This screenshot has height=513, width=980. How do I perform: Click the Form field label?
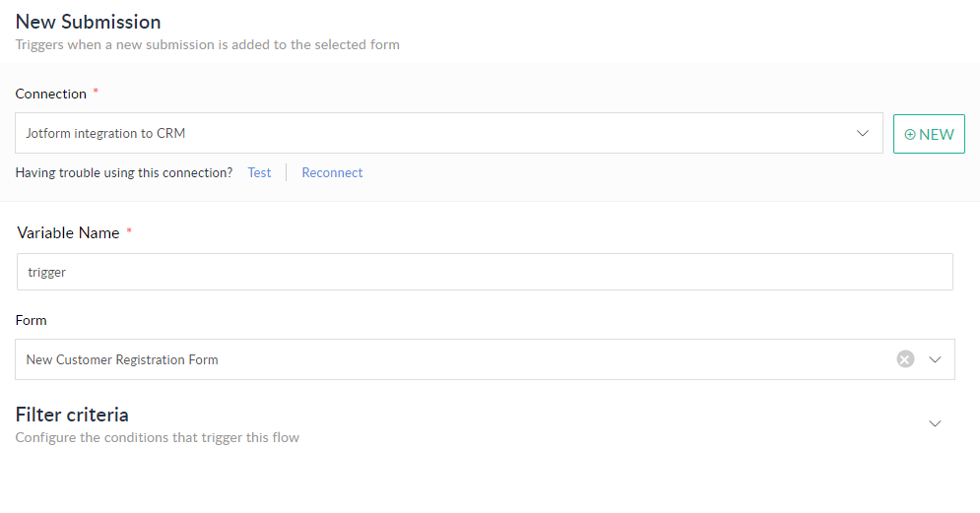coord(31,320)
